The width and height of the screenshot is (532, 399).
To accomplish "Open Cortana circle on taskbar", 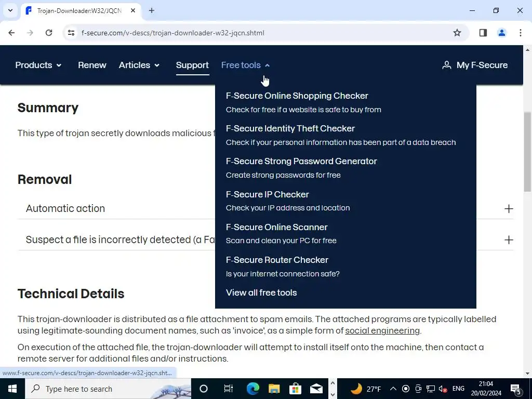I will (204, 389).
